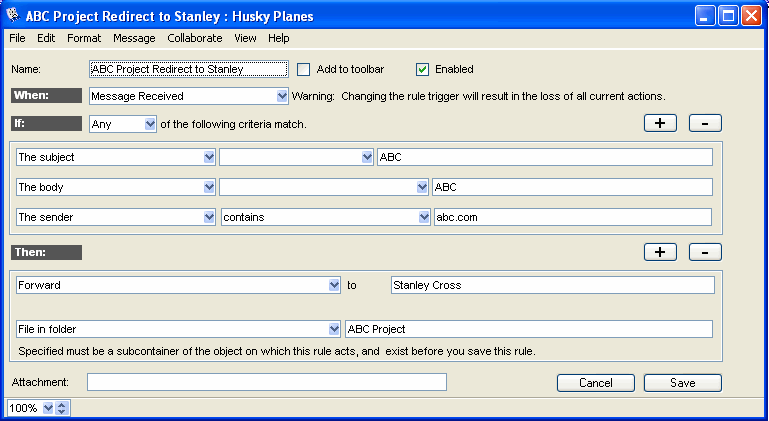Check the Add to toolbar checkbox
The image size is (769, 421).
tap(304, 69)
